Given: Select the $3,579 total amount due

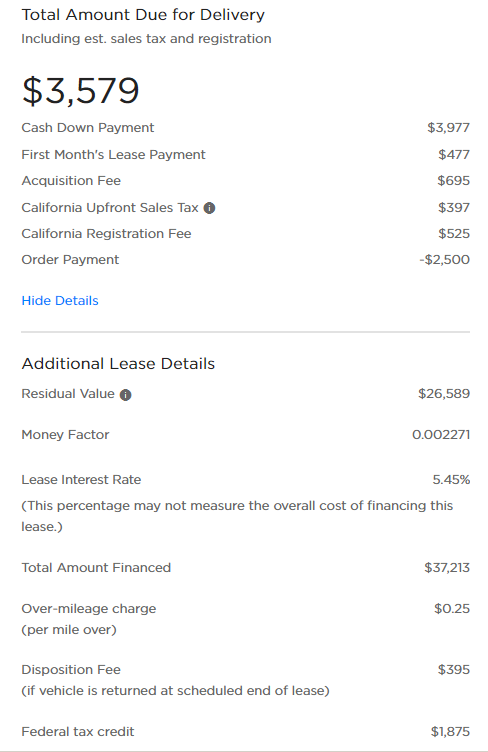Looking at the screenshot, I should 81,91.
